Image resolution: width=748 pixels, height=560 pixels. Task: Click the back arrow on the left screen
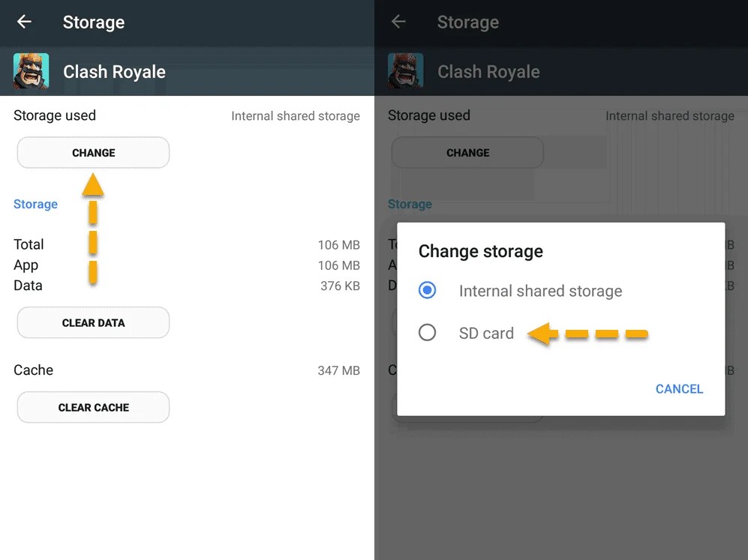click(x=24, y=22)
